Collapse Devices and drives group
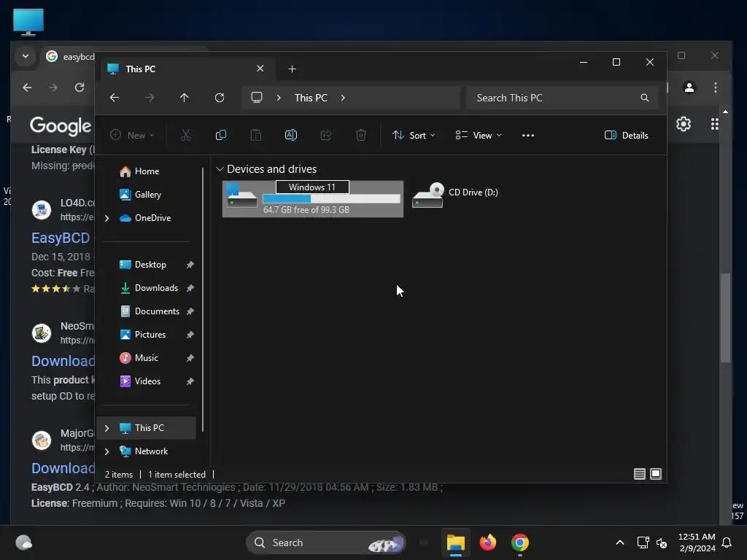This screenshot has height=560, width=747. [220, 169]
